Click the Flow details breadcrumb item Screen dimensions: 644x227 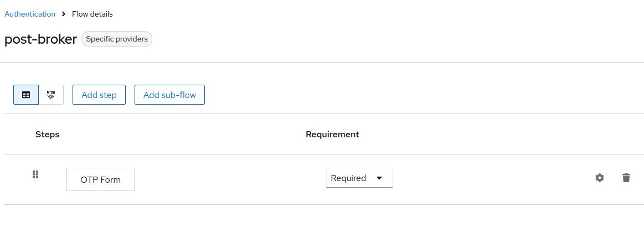(x=92, y=14)
